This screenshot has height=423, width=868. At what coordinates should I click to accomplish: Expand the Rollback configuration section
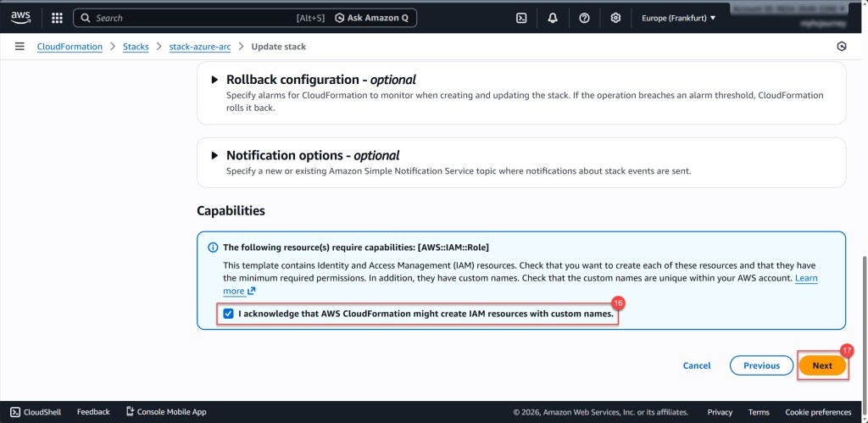[214, 80]
